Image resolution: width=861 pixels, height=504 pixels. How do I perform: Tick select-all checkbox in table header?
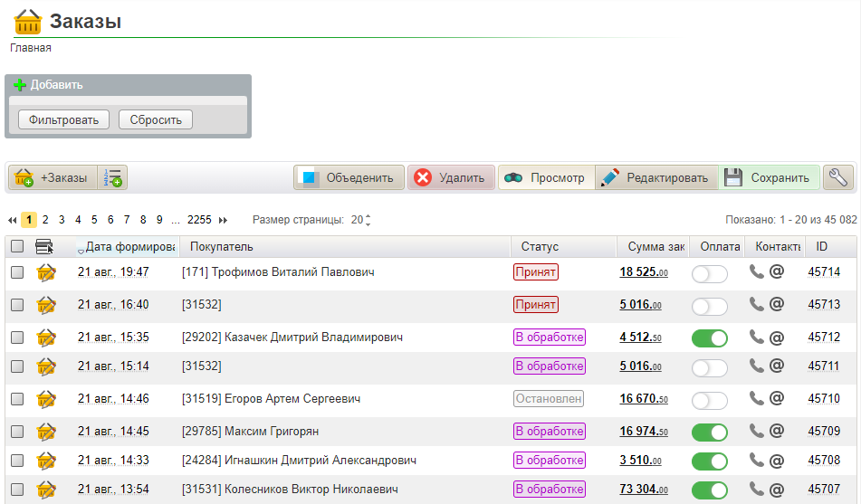click(17, 246)
